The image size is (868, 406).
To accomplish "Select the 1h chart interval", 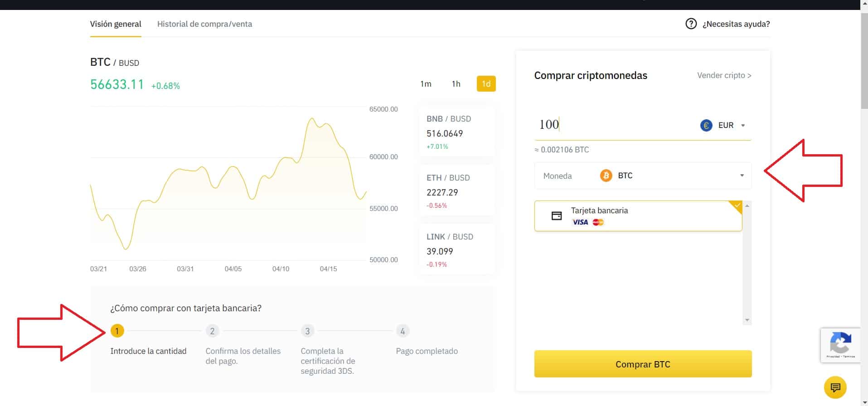I will 456,84.
